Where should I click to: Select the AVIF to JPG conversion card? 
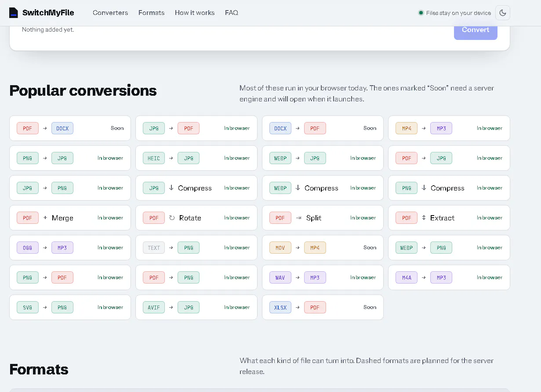click(196, 307)
